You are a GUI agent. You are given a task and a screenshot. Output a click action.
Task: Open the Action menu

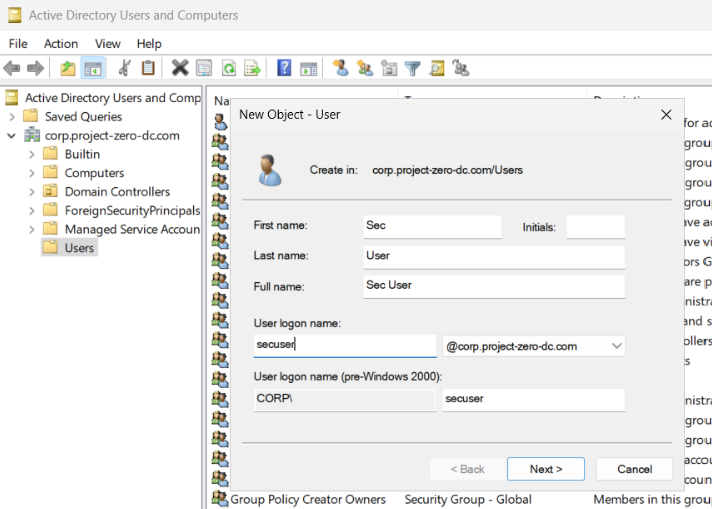point(61,44)
